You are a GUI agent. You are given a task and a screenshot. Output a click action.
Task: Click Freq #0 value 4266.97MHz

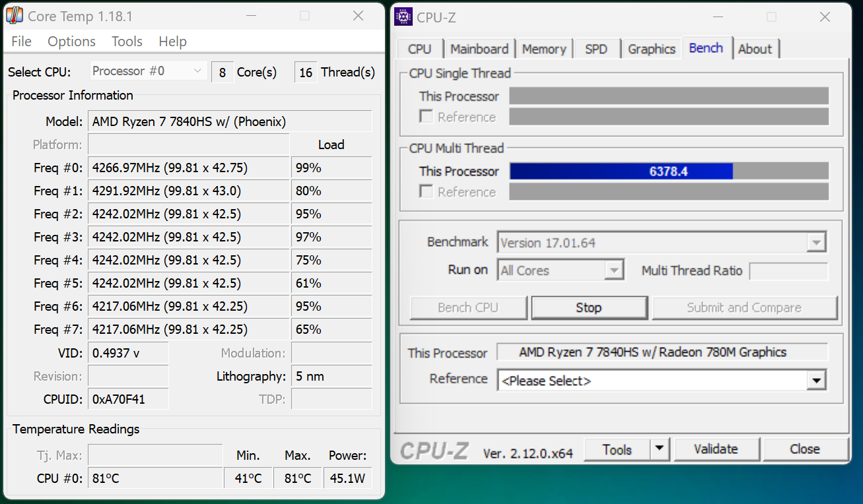pos(189,168)
